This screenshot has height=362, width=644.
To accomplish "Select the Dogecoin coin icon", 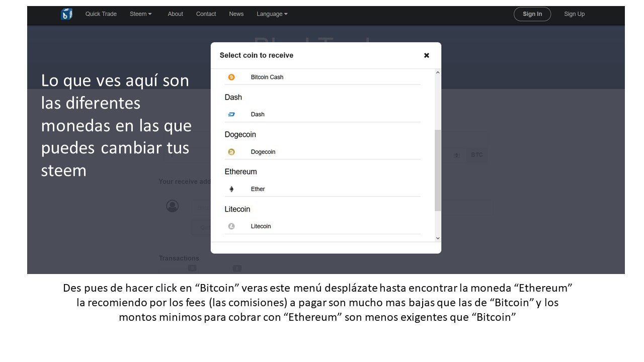I will [231, 152].
